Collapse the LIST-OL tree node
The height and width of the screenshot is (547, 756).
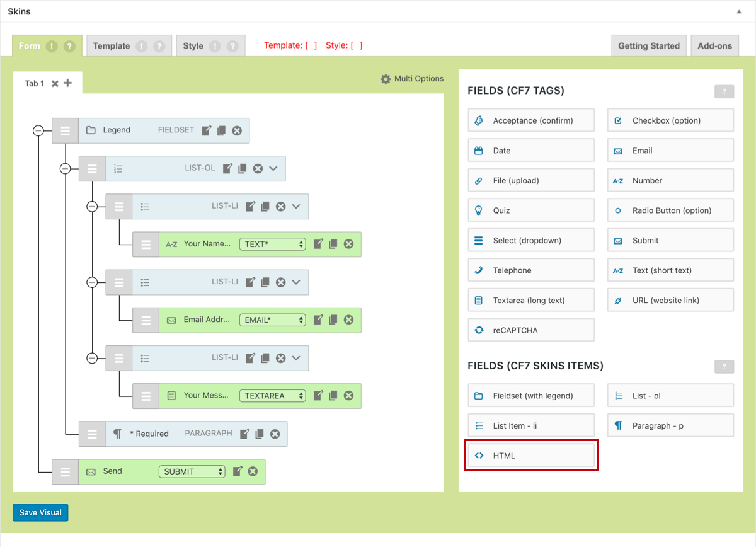point(65,168)
